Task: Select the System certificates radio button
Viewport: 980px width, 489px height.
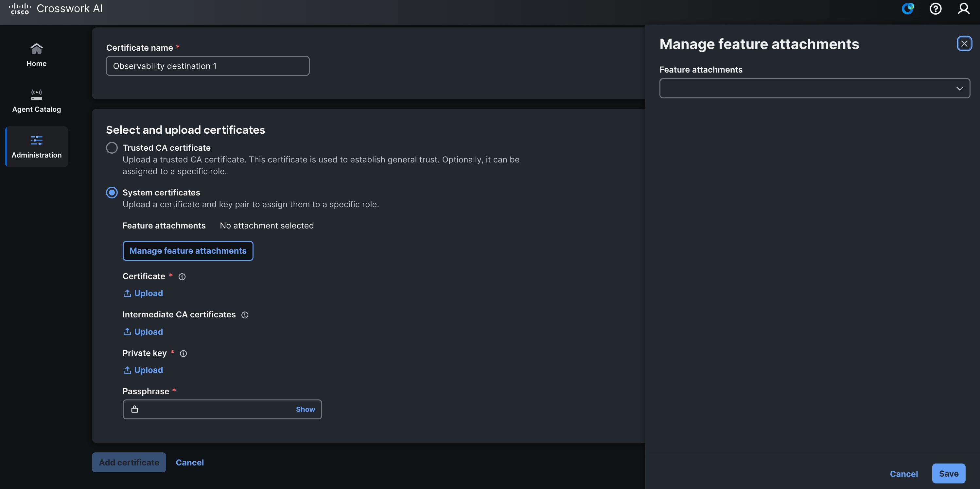Action: pos(112,193)
